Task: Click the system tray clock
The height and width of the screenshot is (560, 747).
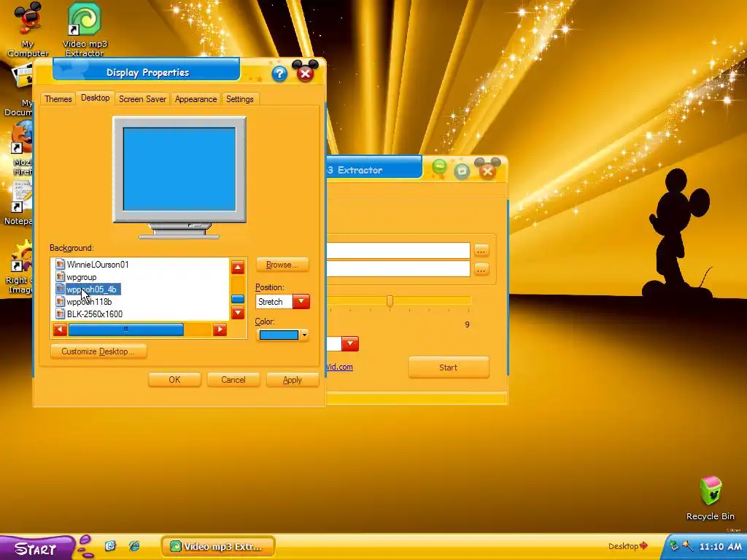Action: click(x=720, y=547)
